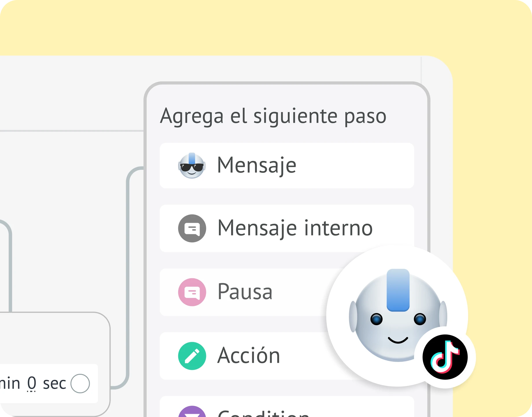
Task: Select the Mensaje step option
Action: point(287,166)
